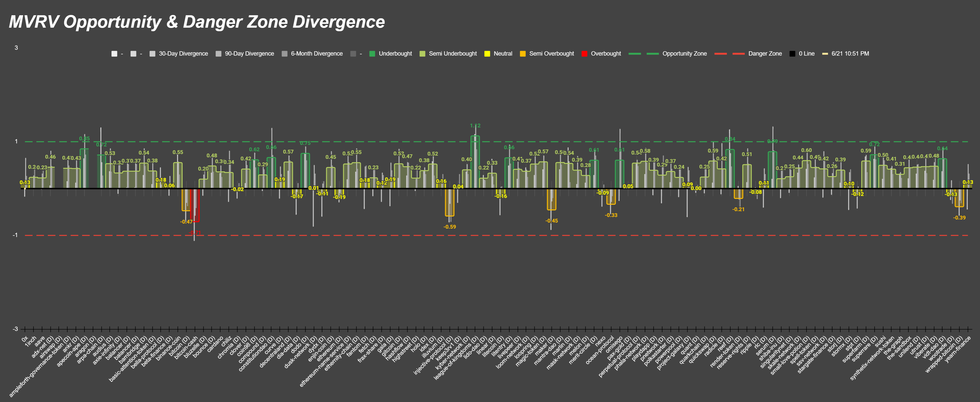Click the yellow Neutral legend swatch

(487, 54)
